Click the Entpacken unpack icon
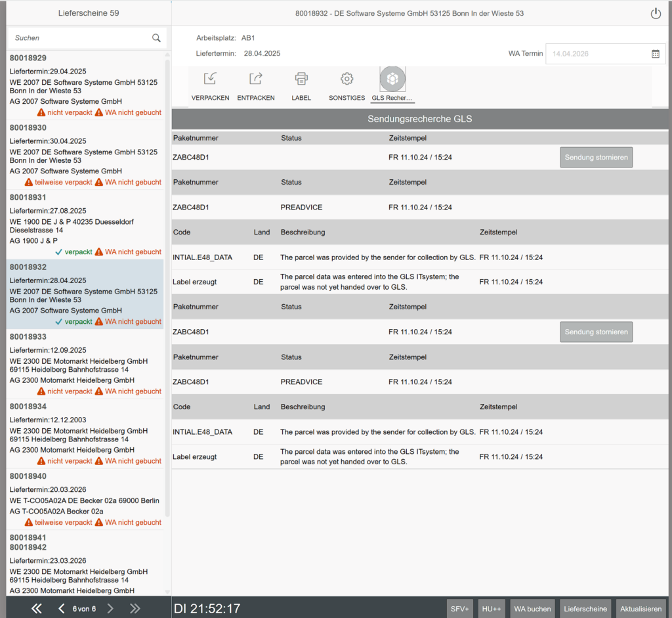The width and height of the screenshot is (672, 618). tap(256, 79)
